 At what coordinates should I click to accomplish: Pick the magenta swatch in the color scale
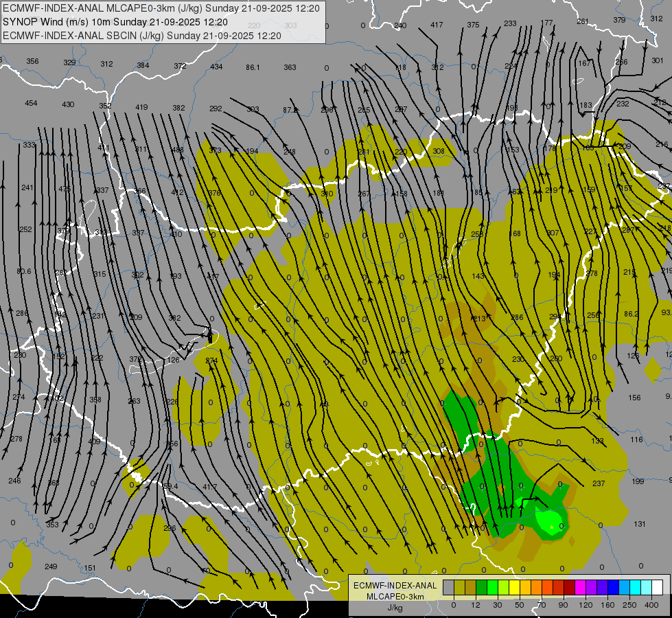581,587
